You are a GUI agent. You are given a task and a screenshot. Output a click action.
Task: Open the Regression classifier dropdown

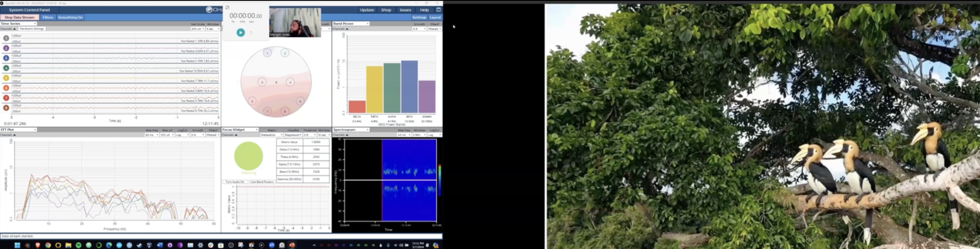(293, 135)
